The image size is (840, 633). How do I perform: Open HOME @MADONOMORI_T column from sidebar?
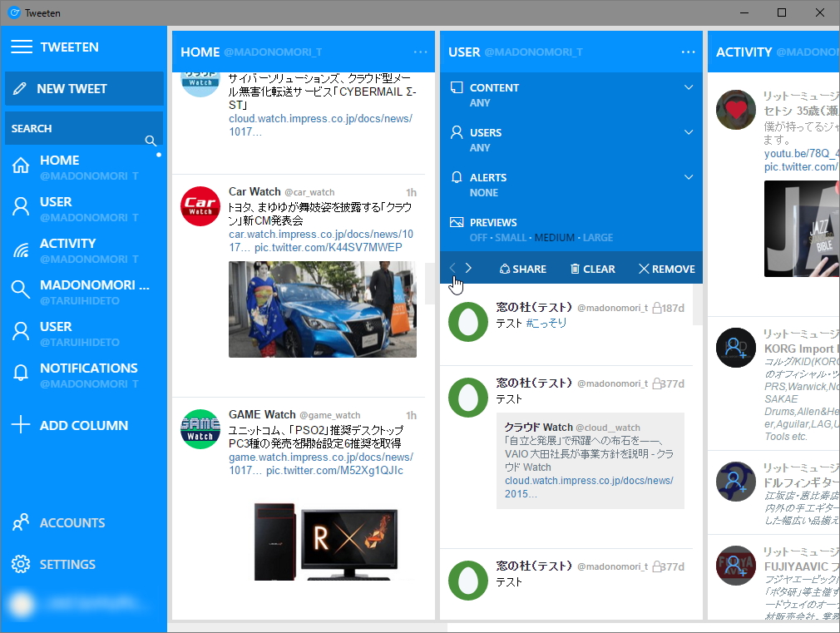point(84,167)
